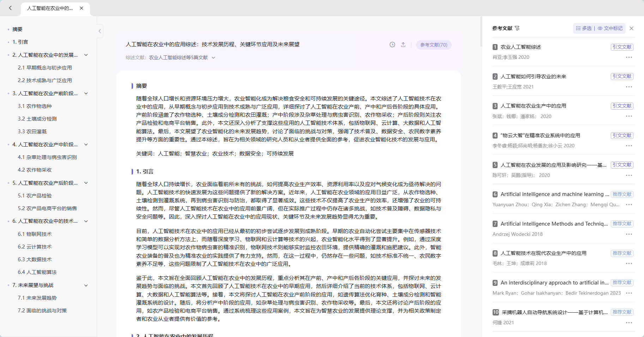The width and height of the screenshot is (644, 337).
Task: Select the 人工智能在农业中的 document tab
Action: 49,8
